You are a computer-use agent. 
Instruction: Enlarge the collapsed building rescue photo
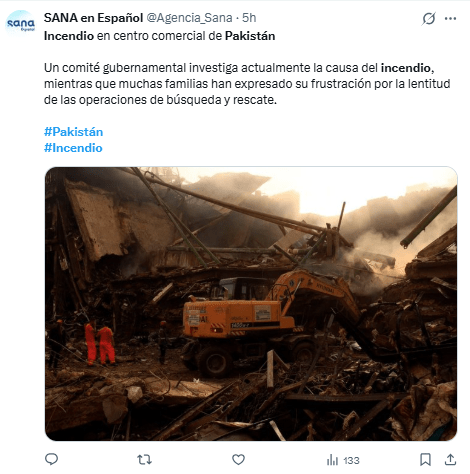[251, 304]
